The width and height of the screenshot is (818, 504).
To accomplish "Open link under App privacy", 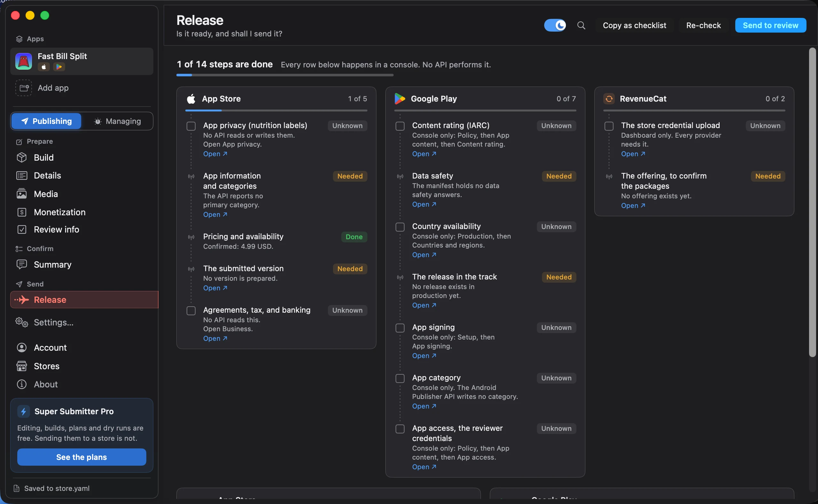I will click(215, 154).
